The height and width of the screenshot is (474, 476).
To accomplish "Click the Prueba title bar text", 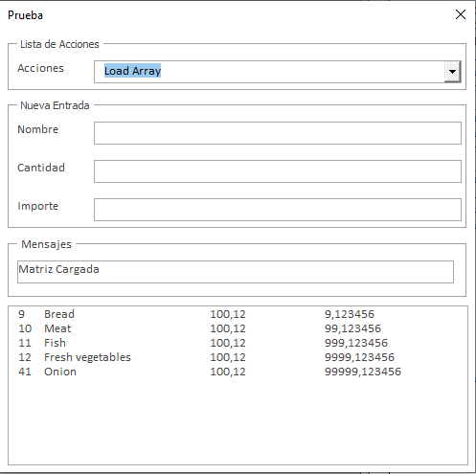I will tap(25, 15).
